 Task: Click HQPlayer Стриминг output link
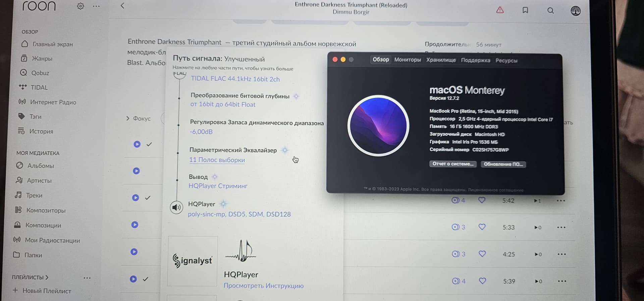[x=218, y=186]
